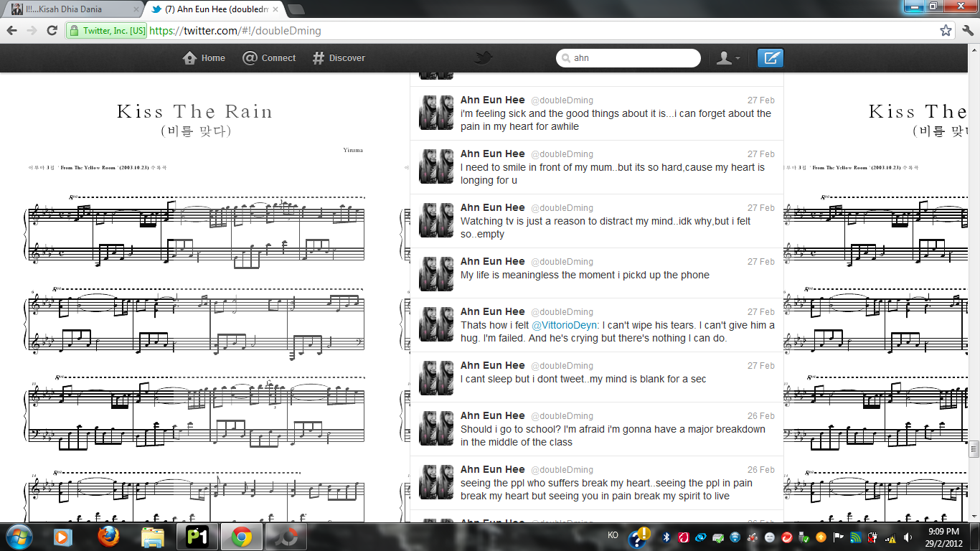Click the green Twitter, Inc. [US] security badge
The image size is (980, 551).
(107, 31)
